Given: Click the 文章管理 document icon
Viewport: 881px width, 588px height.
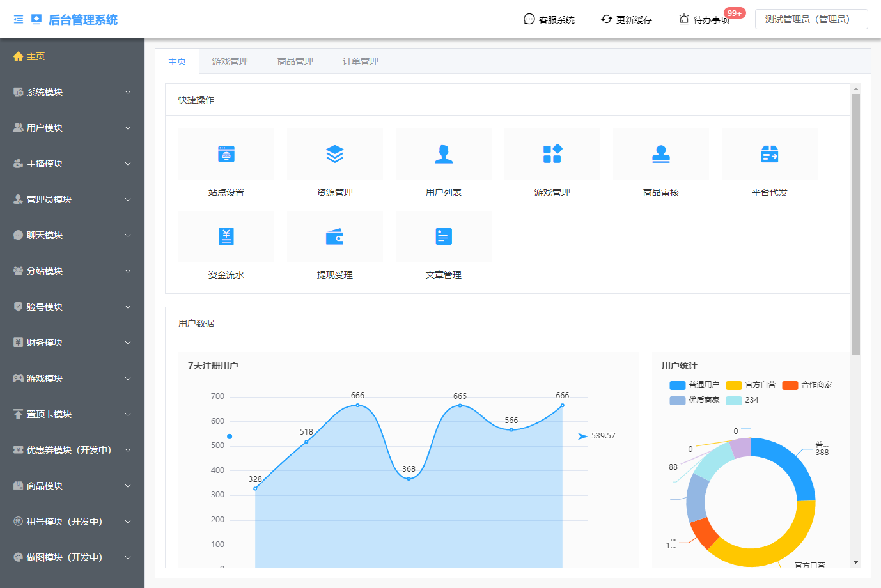Looking at the screenshot, I should pyautogui.click(x=444, y=236).
